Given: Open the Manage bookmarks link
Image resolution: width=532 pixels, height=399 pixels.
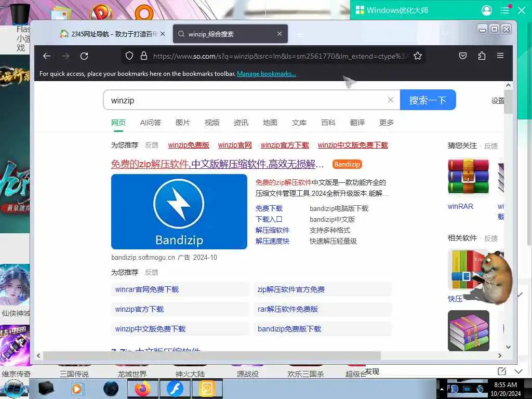Looking at the screenshot, I should (x=267, y=74).
